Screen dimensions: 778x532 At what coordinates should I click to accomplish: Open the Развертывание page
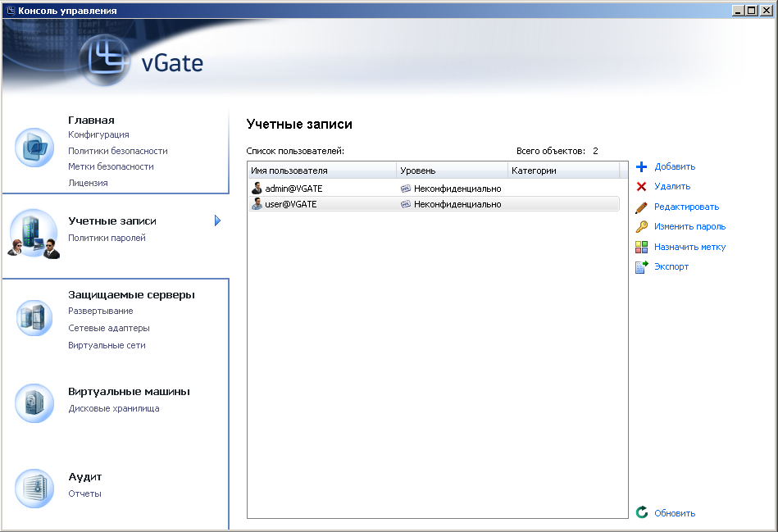[x=101, y=311]
